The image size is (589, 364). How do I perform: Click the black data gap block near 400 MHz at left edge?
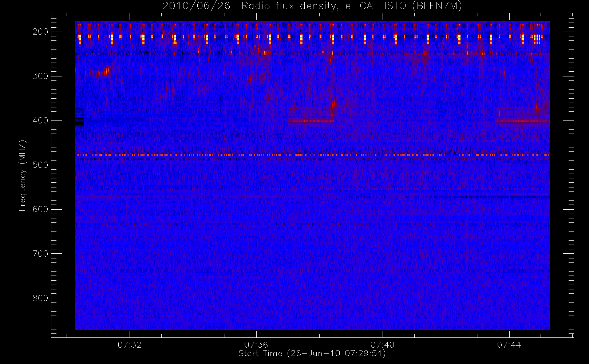pyautogui.click(x=79, y=121)
